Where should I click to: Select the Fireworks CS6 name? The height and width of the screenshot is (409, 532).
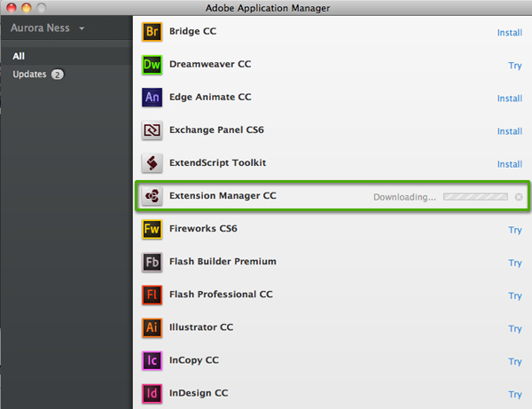[x=203, y=229]
